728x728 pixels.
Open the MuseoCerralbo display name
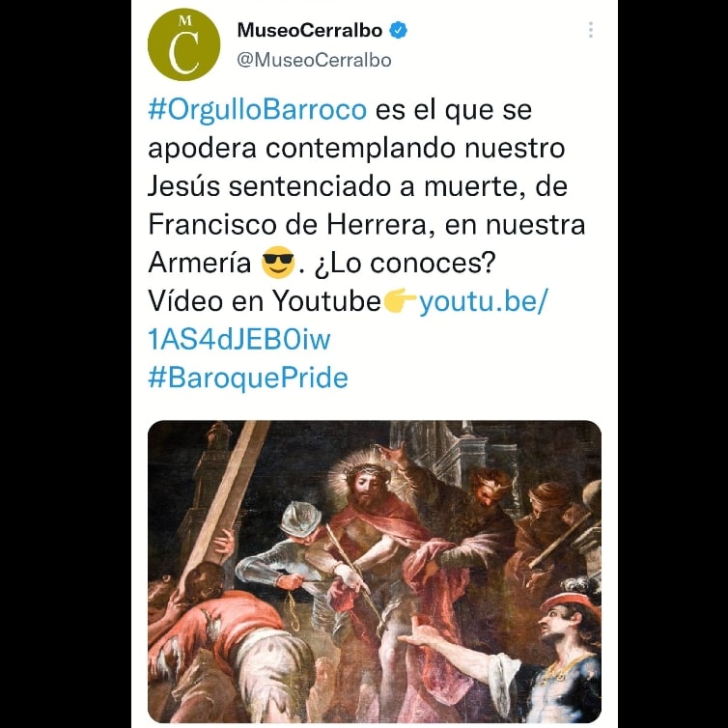(x=310, y=31)
